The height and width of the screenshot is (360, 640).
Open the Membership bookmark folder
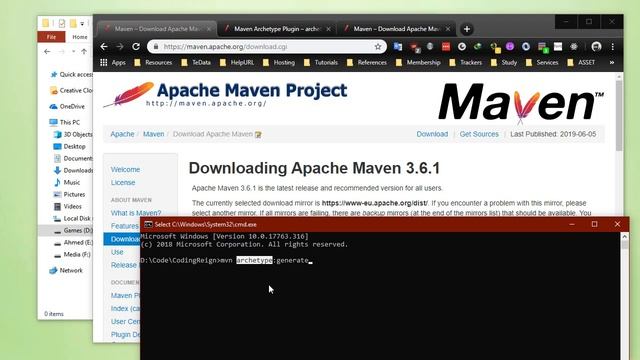point(418,62)
